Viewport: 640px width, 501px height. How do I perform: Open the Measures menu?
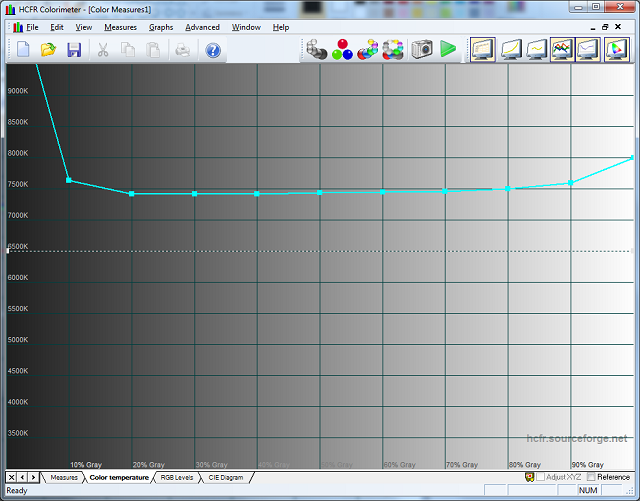pyautogui.click(x=120, y=27)
